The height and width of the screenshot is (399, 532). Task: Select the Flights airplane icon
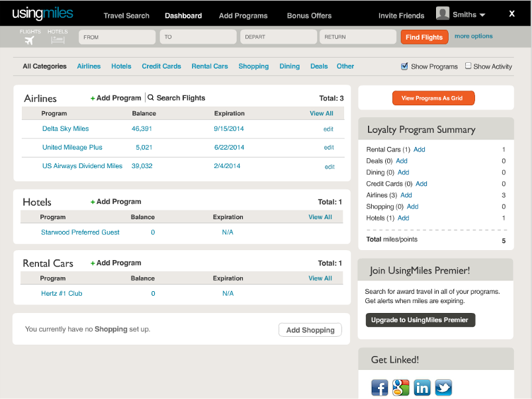pyautogui.click(x=30, y=41)
